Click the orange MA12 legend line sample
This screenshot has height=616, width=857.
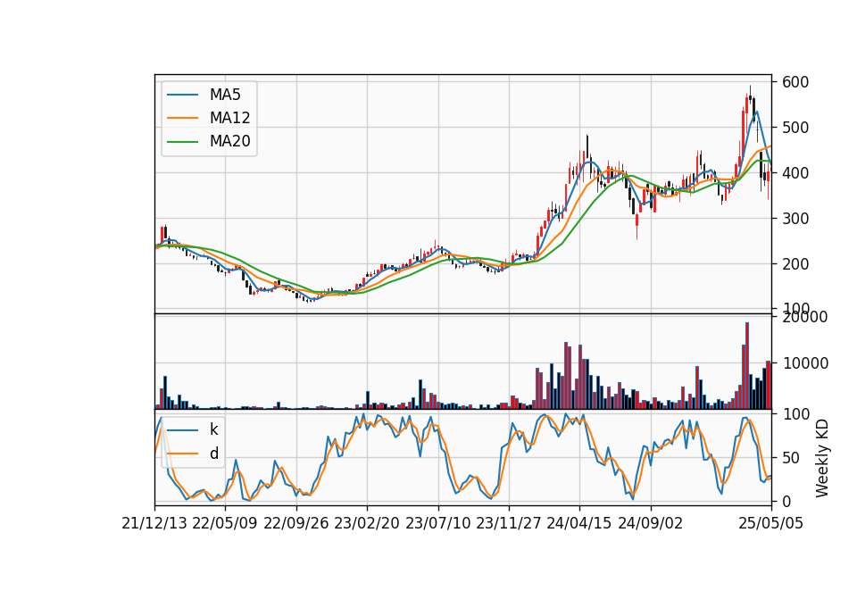(x=182, y=118)
